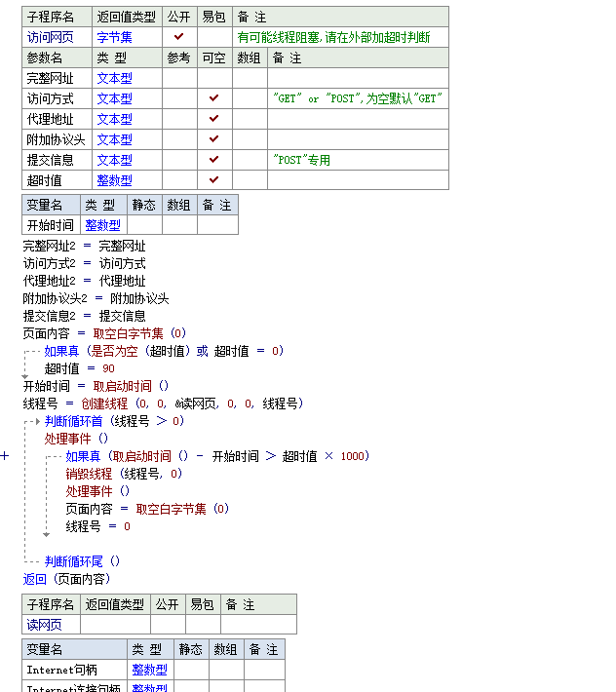Toggle the 可空 checkmark for 提交信息
Image resolution: width=616 pixels, height=692 pixels.
214,159
